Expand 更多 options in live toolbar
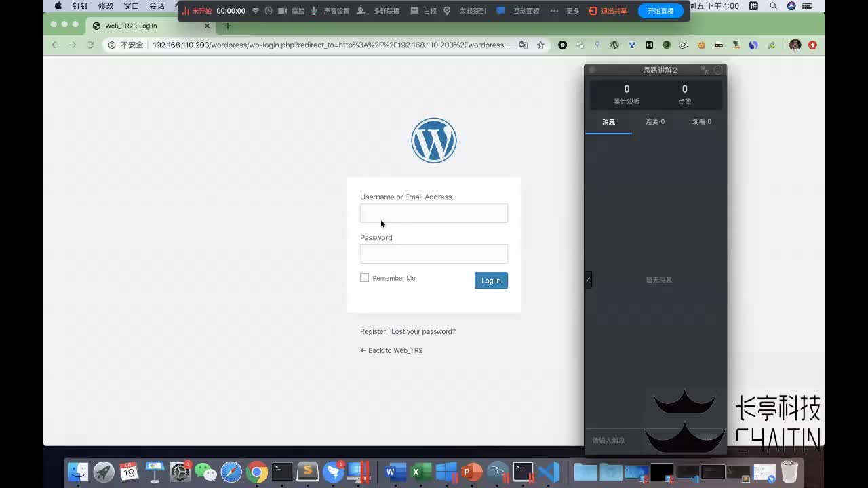 (x=573, y=11)
